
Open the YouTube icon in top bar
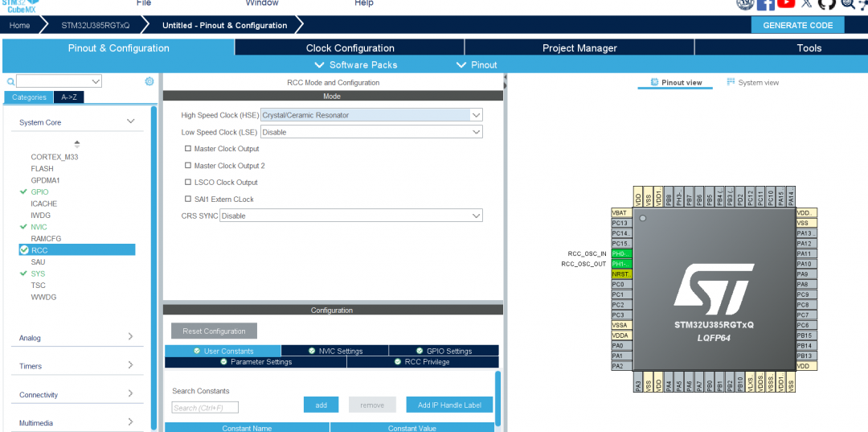[785, 2]
